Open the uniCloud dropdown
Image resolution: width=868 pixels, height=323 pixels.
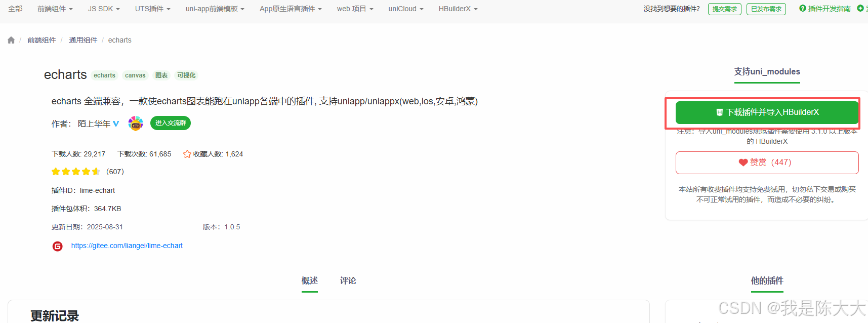406,9
